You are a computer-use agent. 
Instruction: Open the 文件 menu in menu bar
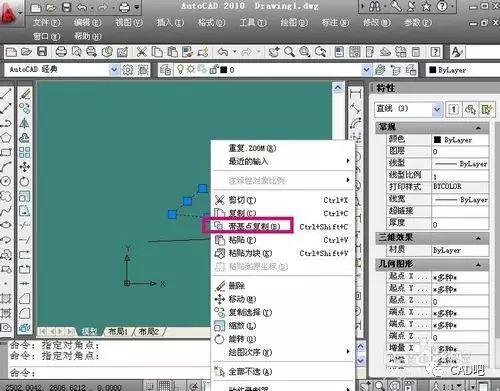point(46,22)
